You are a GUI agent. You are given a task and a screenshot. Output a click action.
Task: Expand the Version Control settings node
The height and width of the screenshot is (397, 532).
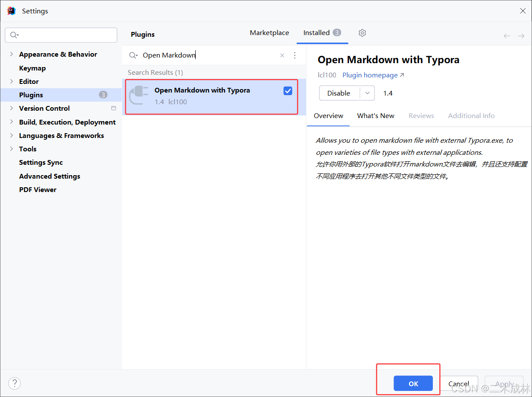11,108
